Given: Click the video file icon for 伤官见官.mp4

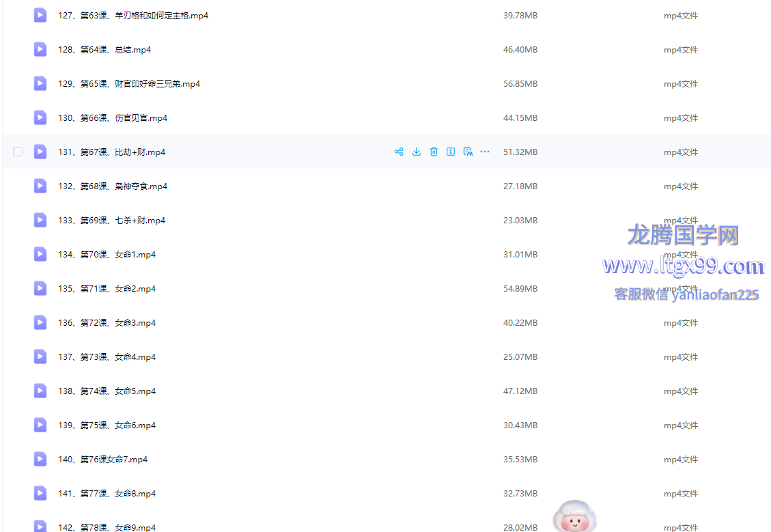Looking at the screenshot, I should pos(40,117).
